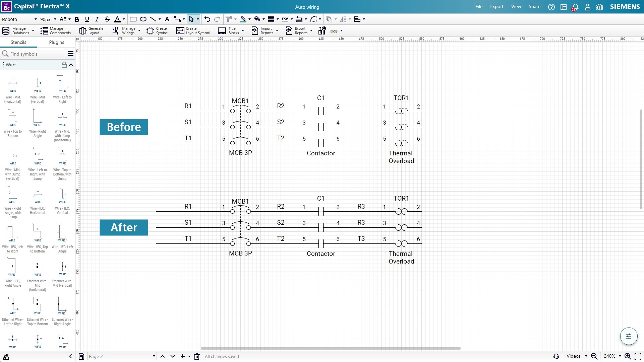
Task: Click the undo arrow icon
Action: pos(207,19)
